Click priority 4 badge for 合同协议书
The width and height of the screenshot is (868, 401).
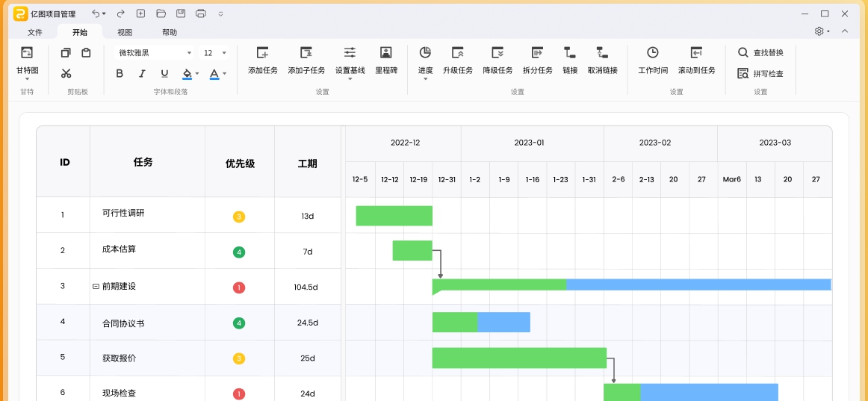pyautogui.click(x=239, y=323)
